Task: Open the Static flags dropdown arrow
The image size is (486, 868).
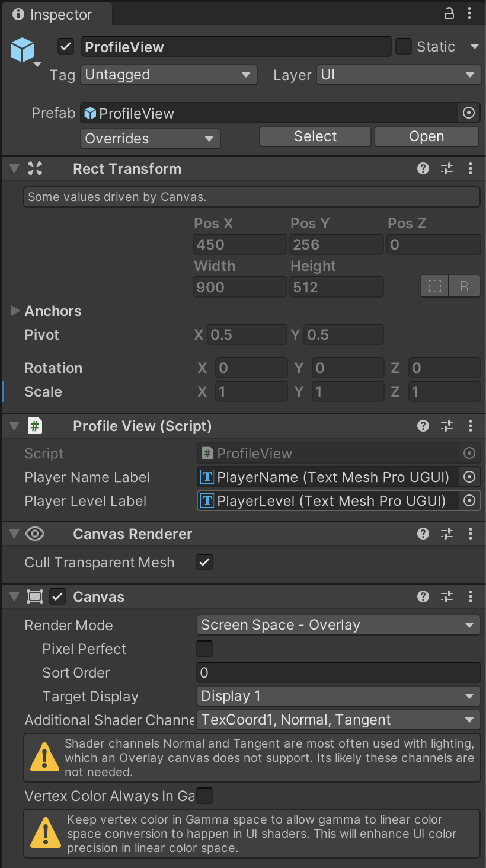Action: click(x=474, y=46)
